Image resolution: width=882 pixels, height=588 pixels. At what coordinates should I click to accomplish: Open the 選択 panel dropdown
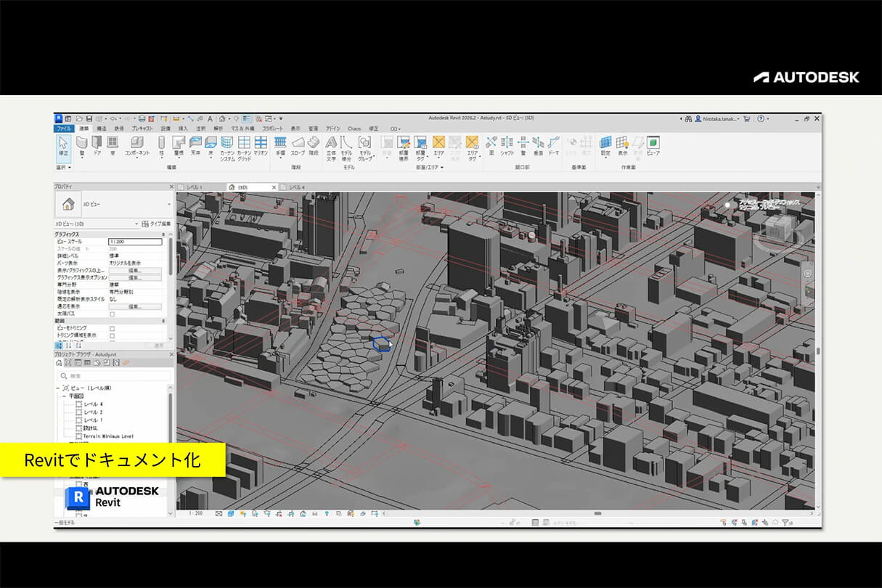pyautogui.click(x=62, y=167)
